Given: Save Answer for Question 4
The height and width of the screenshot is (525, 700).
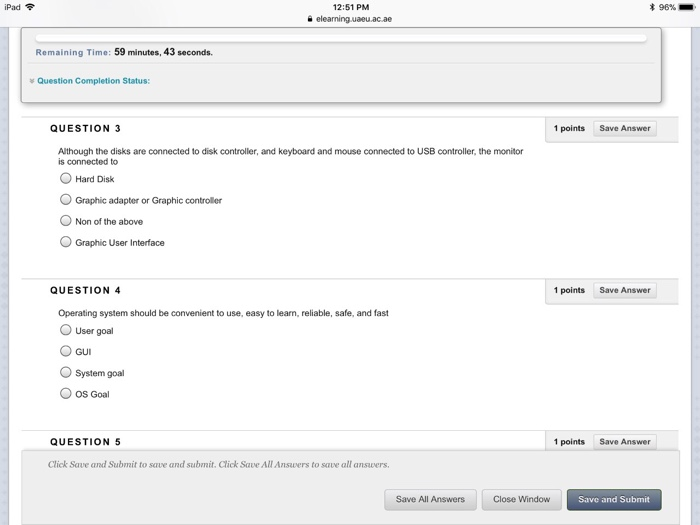Looking at the screenshot, I should 625,290.
